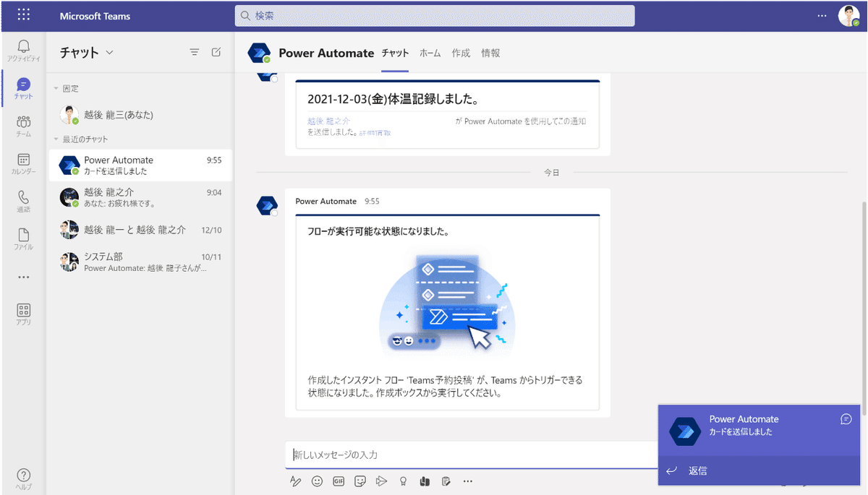The image size is (868, 495).
Task: Switch to the 作成 tab
Action: 461,53
